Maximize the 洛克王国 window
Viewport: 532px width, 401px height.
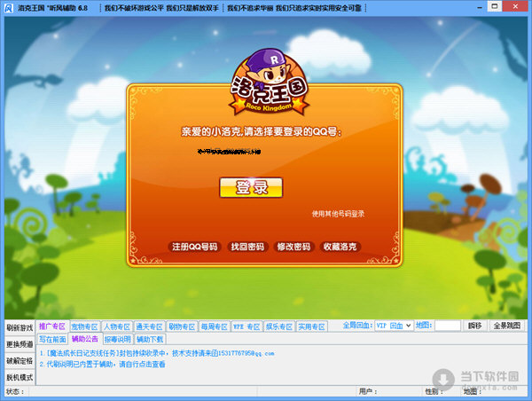point(495,6)
